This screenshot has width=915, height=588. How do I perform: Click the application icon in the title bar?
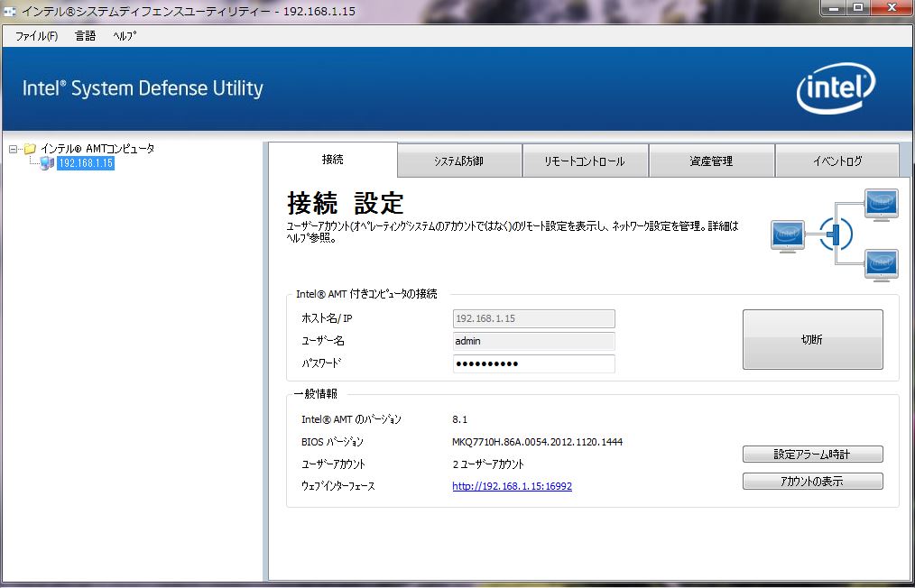9,11
